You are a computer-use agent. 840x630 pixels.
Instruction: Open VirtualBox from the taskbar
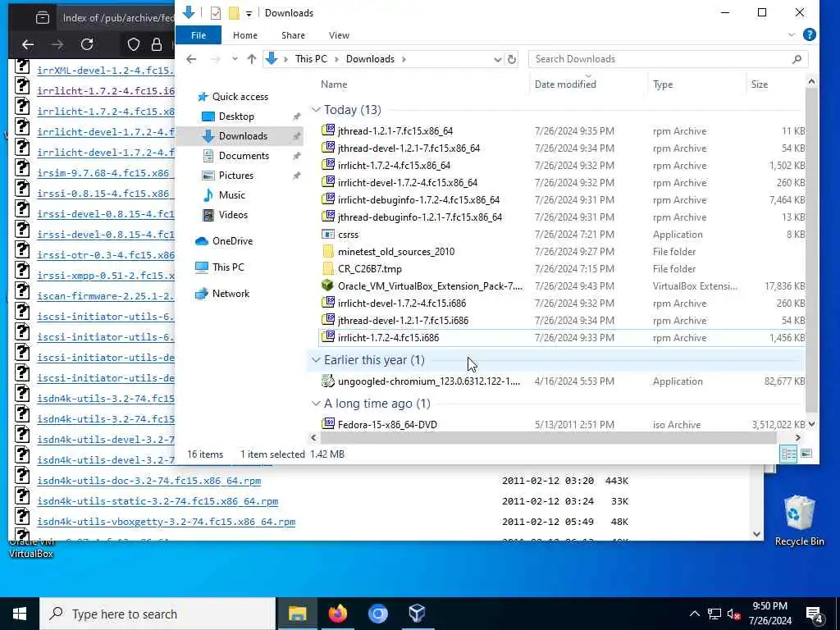(x=417, y=614)
